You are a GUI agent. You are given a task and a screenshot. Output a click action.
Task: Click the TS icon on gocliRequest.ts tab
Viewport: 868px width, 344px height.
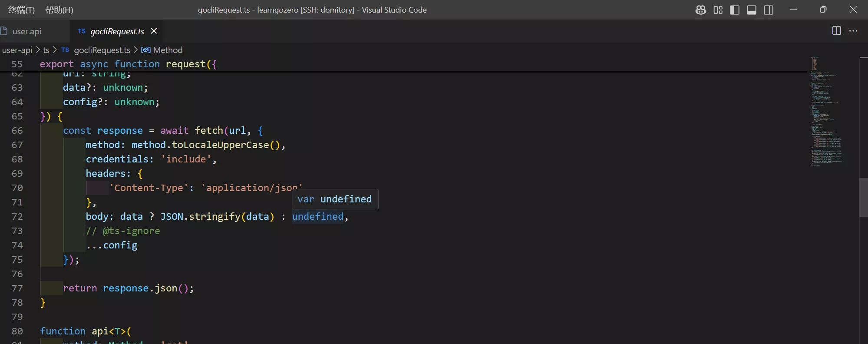[x=82, y=31]
